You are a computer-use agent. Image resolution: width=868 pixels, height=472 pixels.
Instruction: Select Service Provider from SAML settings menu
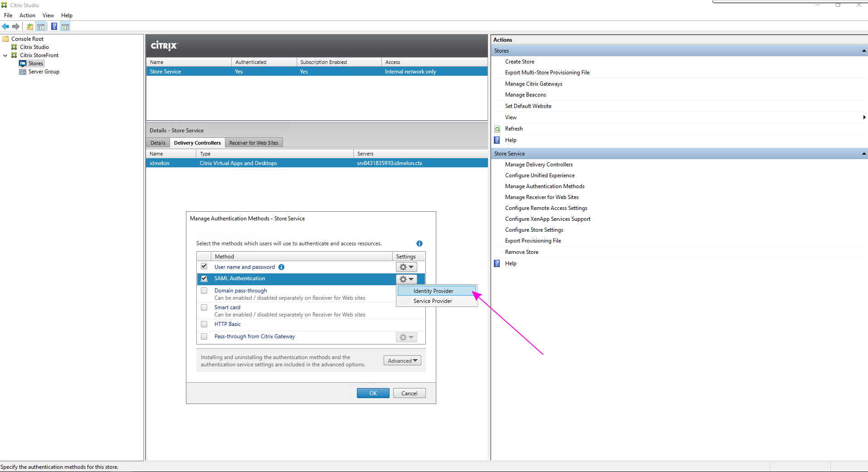click(437, 301)
